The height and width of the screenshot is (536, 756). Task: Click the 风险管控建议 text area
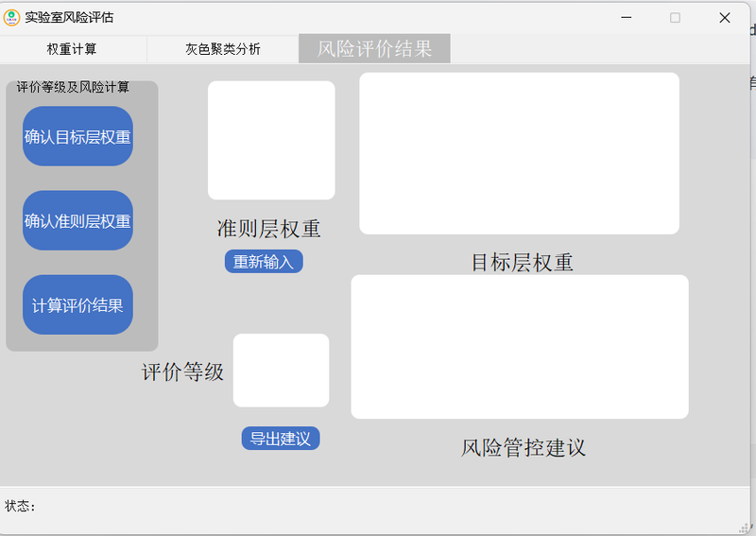520,347
